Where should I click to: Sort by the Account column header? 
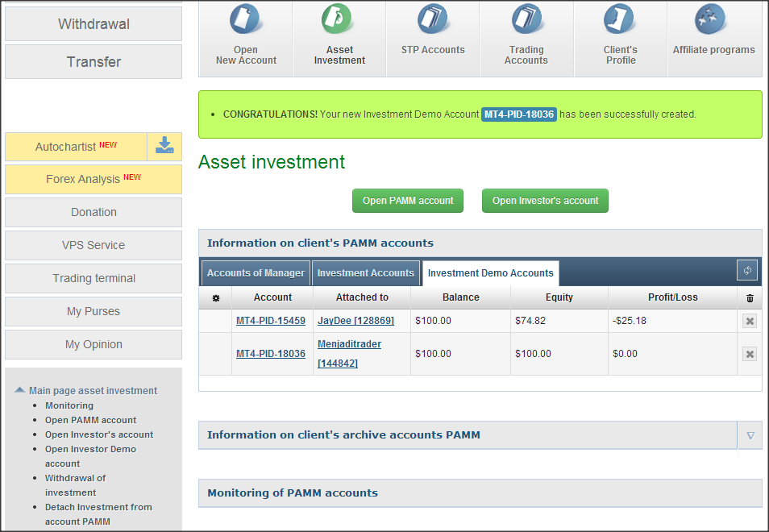tap(272, 297)
